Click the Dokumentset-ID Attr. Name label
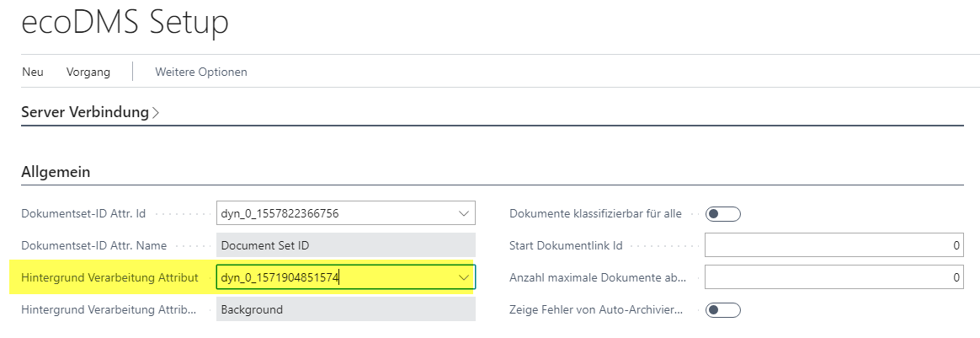The width and height of the screenshot is (980, 338). click(93, 245)
